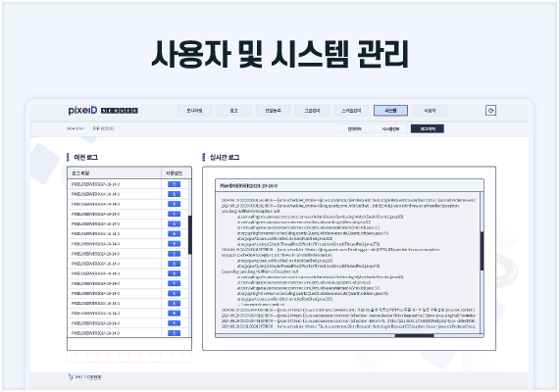Select the dark 로그관리 sub-tab
The width and height of the screenshot is (559, 392).
[x=428, y=128]
